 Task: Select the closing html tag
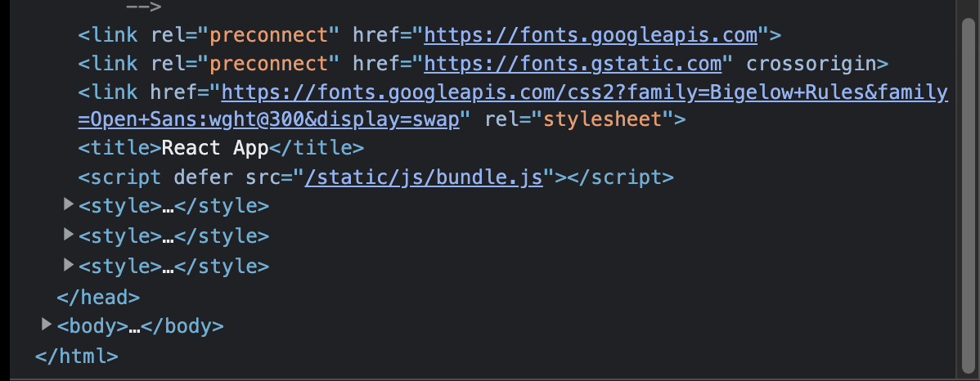[x=76, y=356]
